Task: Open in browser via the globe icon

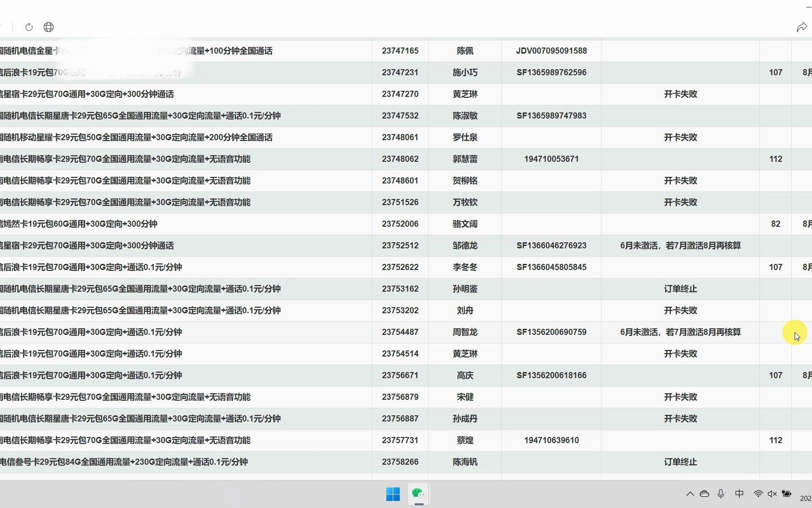Action: (48, 27)
